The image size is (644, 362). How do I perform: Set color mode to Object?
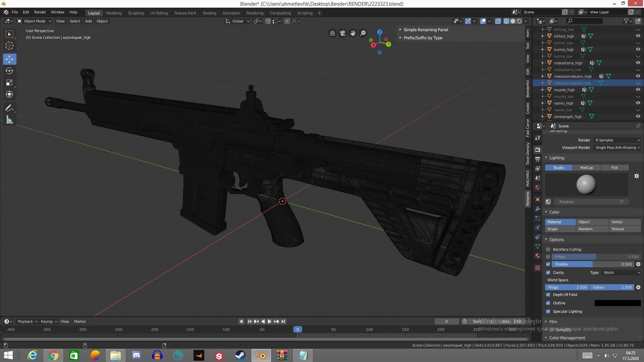[592, 222]
